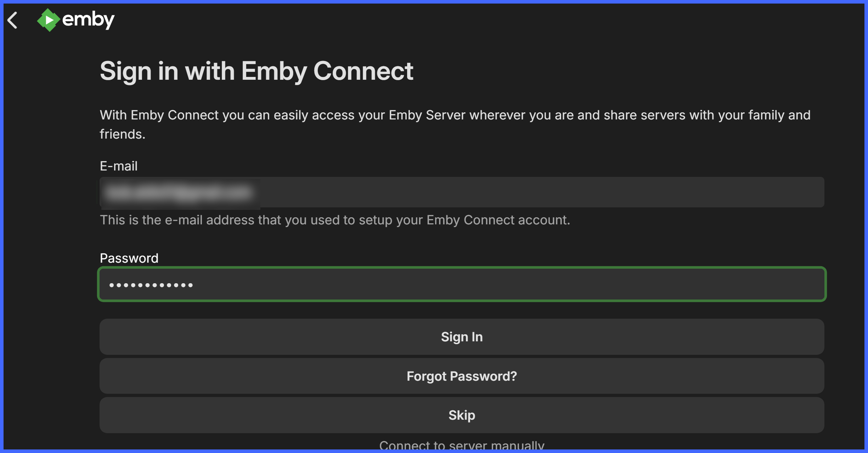Click the emby wordmark text in header
Viewport: 868px width, 453px height.
[x=88, y=20]
